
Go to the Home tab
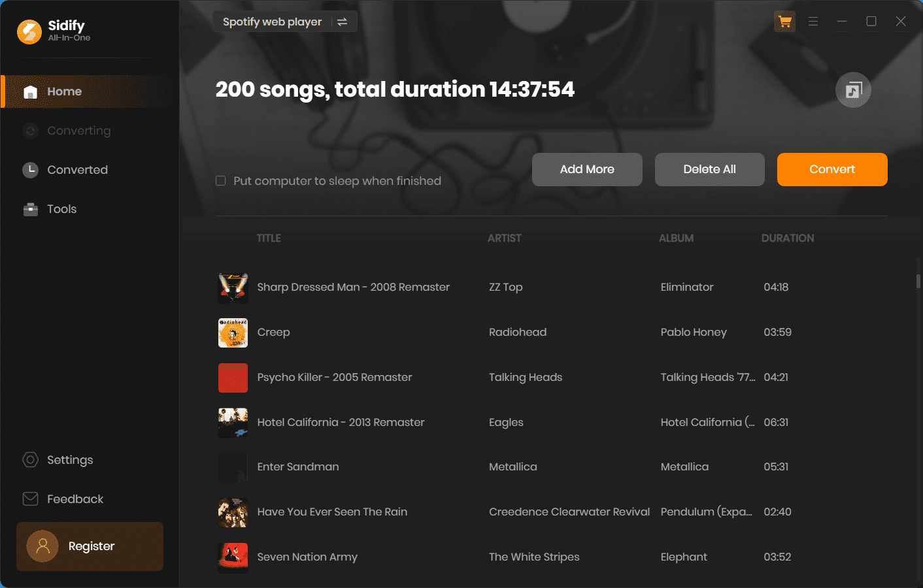[x=64, y=91]
